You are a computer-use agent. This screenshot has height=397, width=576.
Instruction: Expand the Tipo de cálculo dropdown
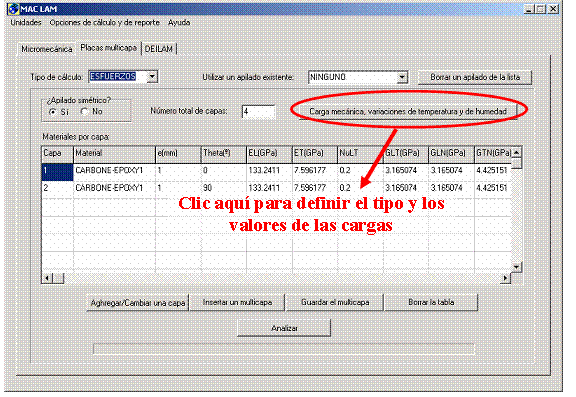pos(152,77)
